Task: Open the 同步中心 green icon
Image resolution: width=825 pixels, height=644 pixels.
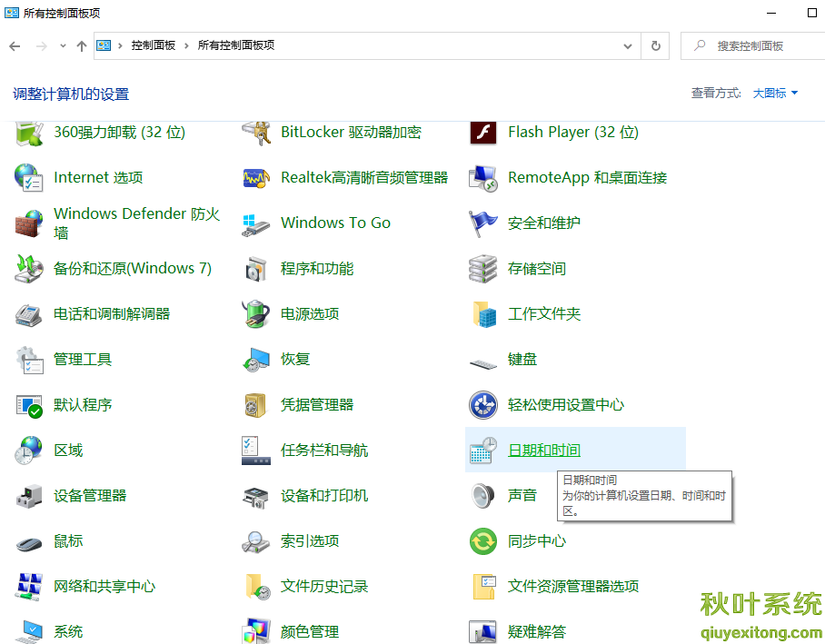Action: click(x=483, y=541)
